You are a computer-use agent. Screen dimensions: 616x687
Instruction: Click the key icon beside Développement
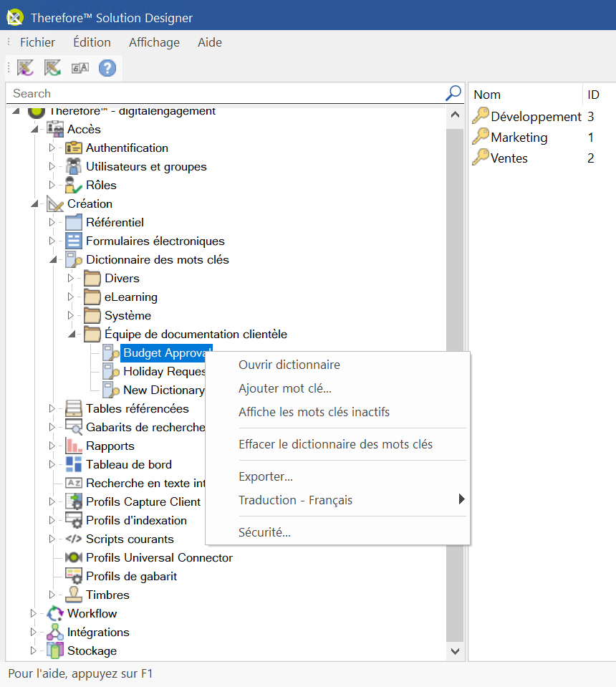click(x=481, y=115)
